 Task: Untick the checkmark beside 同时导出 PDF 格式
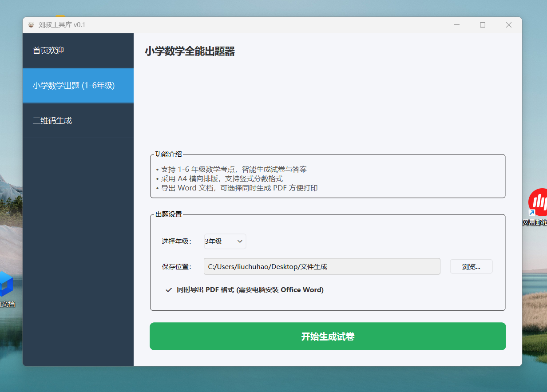coord(169,290)
